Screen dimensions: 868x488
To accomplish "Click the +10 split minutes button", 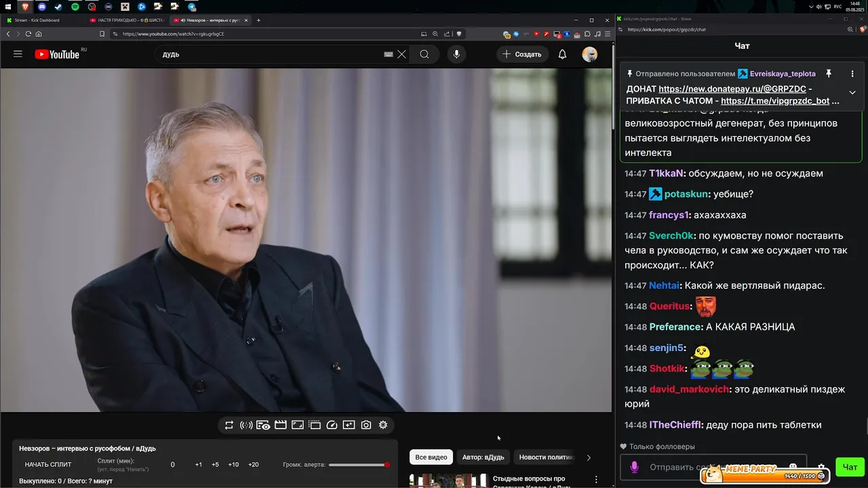I will click(x=233, y=464).
